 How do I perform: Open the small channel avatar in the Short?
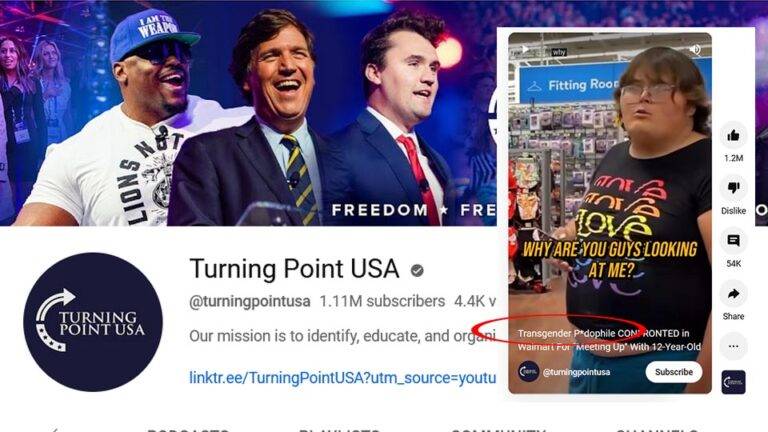[x=528, y=372]
